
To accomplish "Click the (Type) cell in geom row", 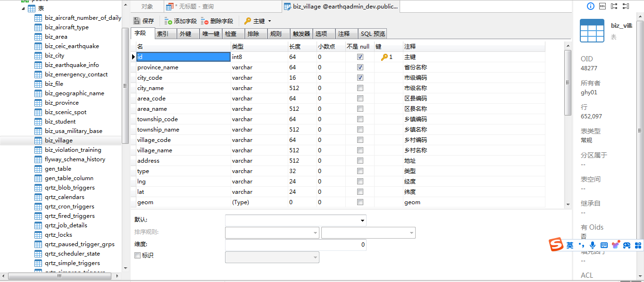I will pos(259,202).
